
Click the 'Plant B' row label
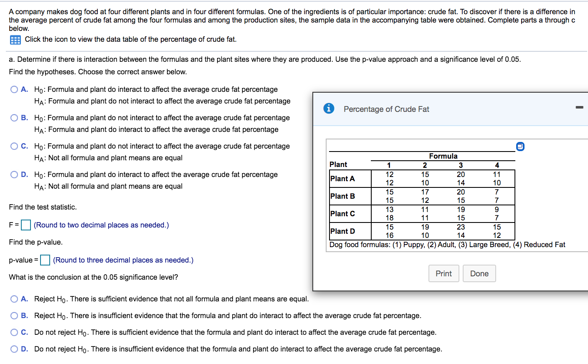coord(342,196)
